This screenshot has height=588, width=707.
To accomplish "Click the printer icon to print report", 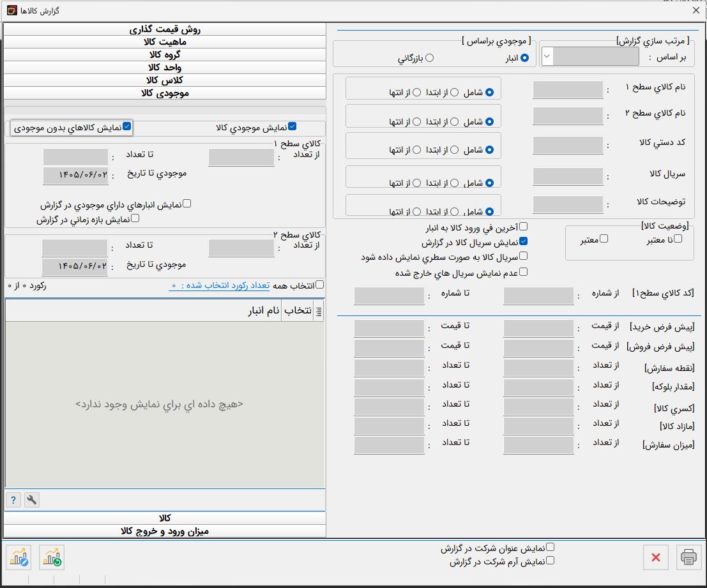I will click(x=688, y=557).
